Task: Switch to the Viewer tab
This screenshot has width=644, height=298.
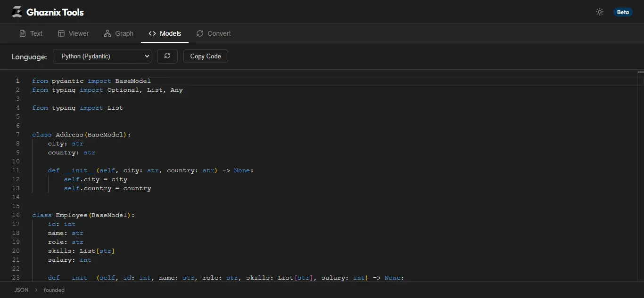Action: pyautogui.click(x=73, y=33)
